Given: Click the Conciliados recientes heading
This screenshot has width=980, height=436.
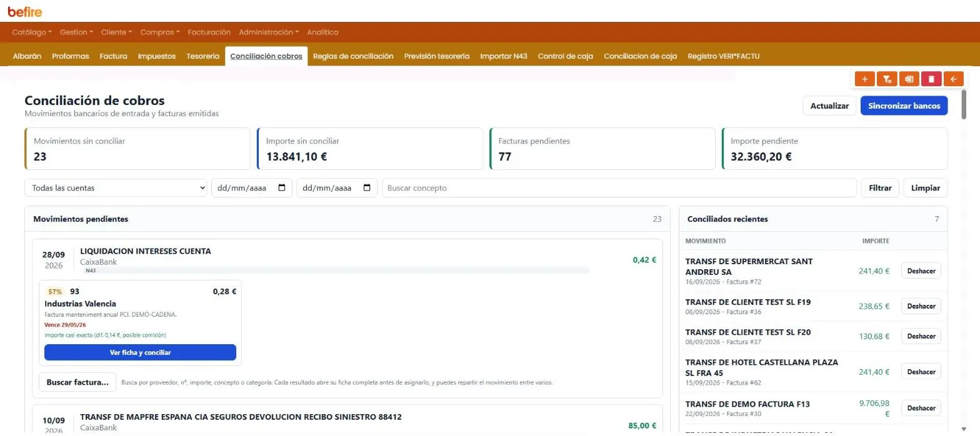Looking at the screenshot, I should pyautogui.click(x=727, y=219).
